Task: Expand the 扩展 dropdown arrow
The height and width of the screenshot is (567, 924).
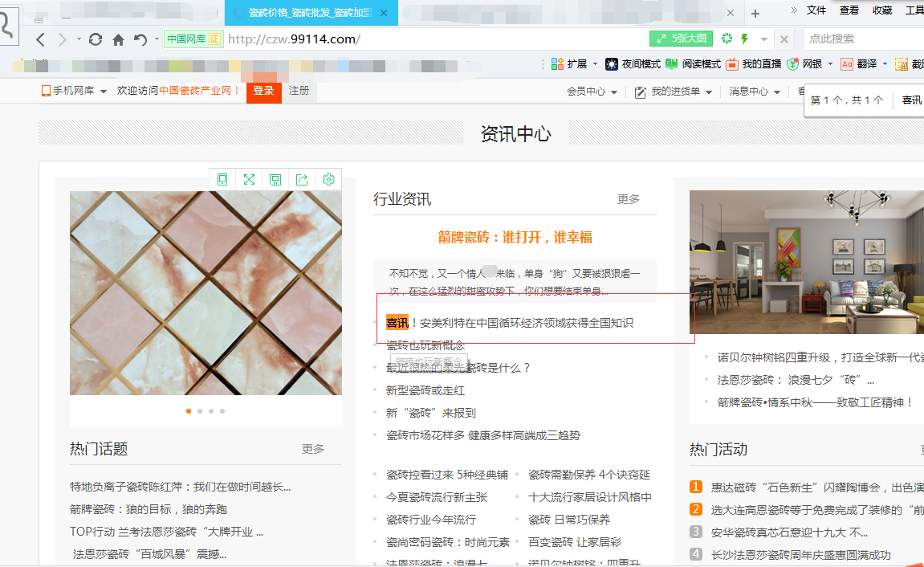Action: (595, 63)
